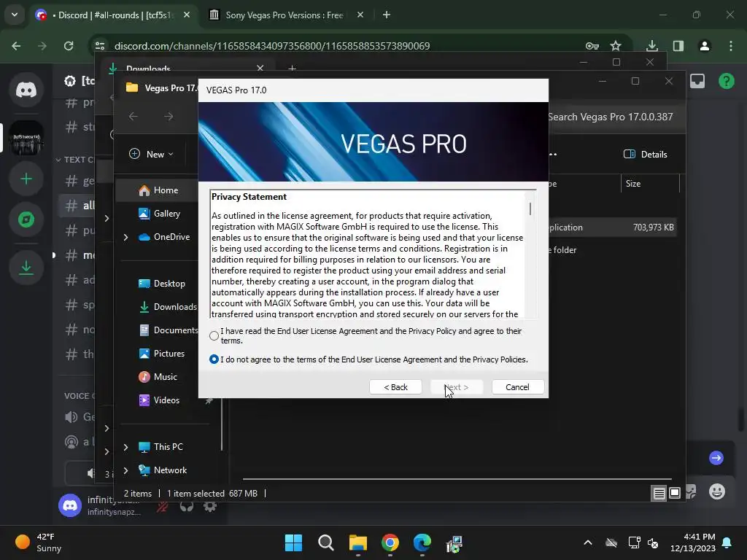Show hidden system tray icons

coord(588,542)
